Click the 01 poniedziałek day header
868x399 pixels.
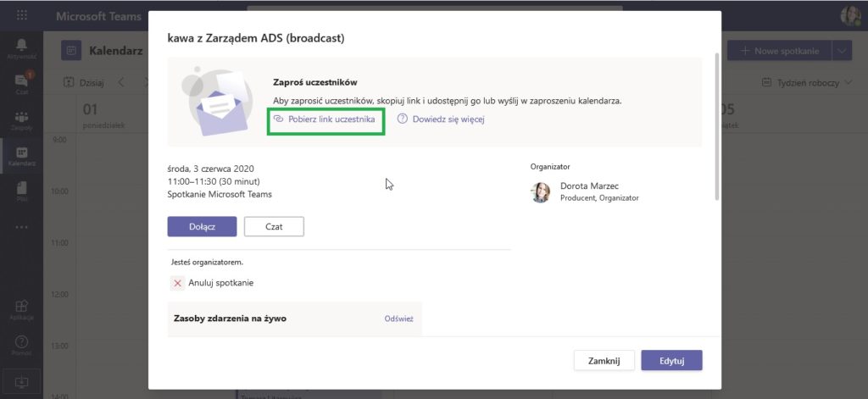tap(103, 114)
